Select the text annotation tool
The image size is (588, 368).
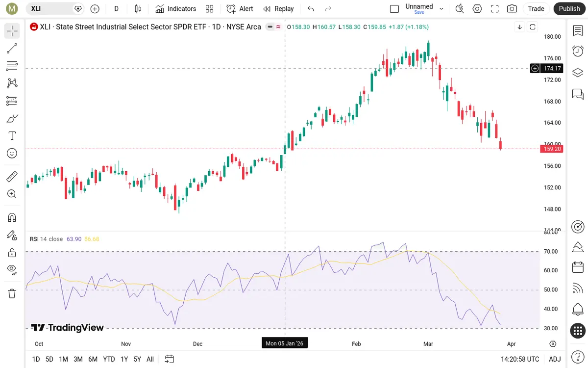12,136
